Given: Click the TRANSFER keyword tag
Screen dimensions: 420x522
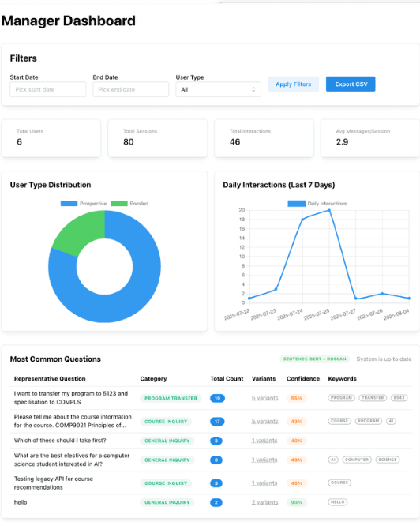Looking at the screenshot, I should pos(373,397).
